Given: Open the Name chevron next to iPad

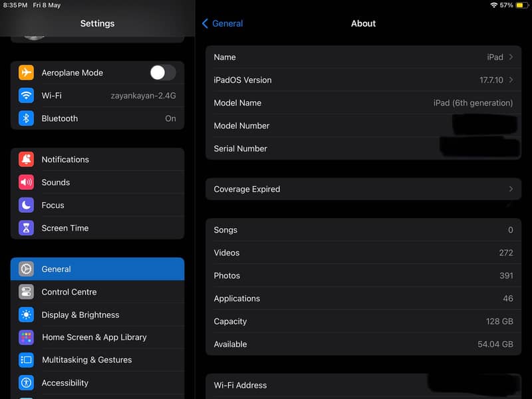Looking at the screenshot, I should pyautogui.click(x=511, y=57).
